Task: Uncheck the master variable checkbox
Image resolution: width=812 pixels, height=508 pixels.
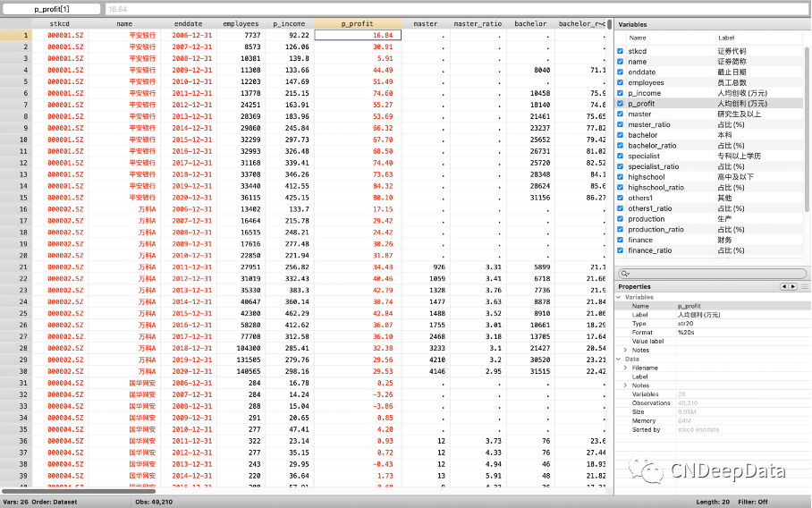Action: (x=621, y=114)
